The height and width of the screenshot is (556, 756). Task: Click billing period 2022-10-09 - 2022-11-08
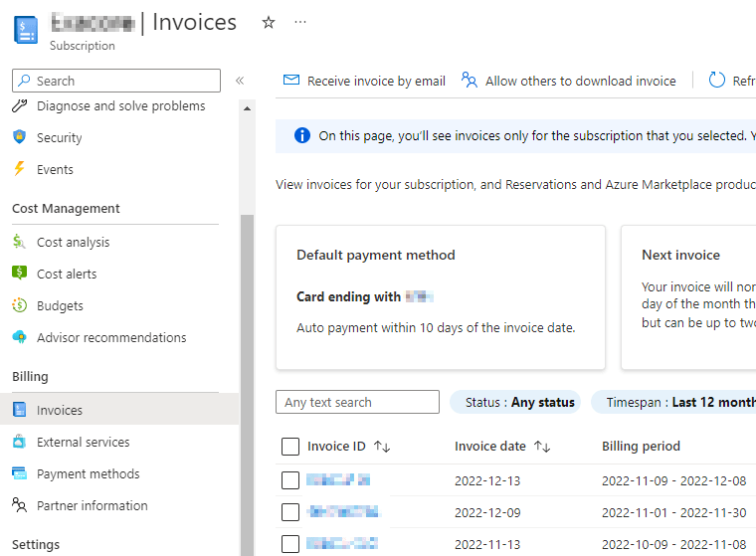click(674, 544)
